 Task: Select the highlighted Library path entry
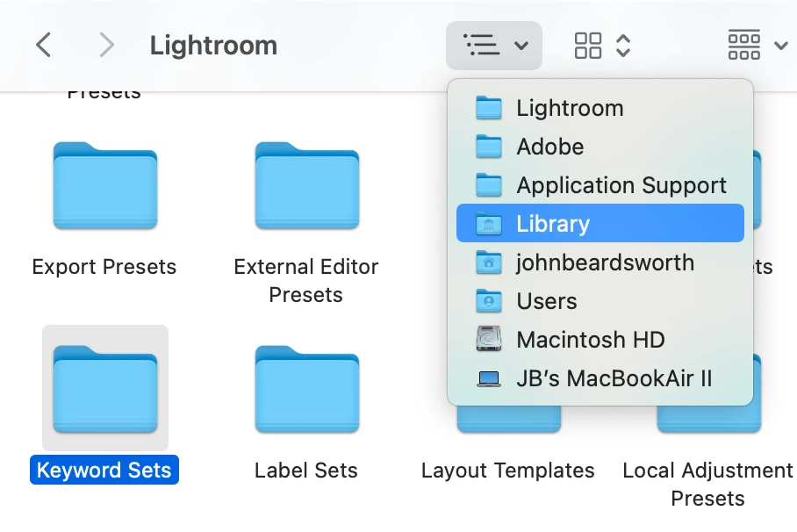coord(600,223)
